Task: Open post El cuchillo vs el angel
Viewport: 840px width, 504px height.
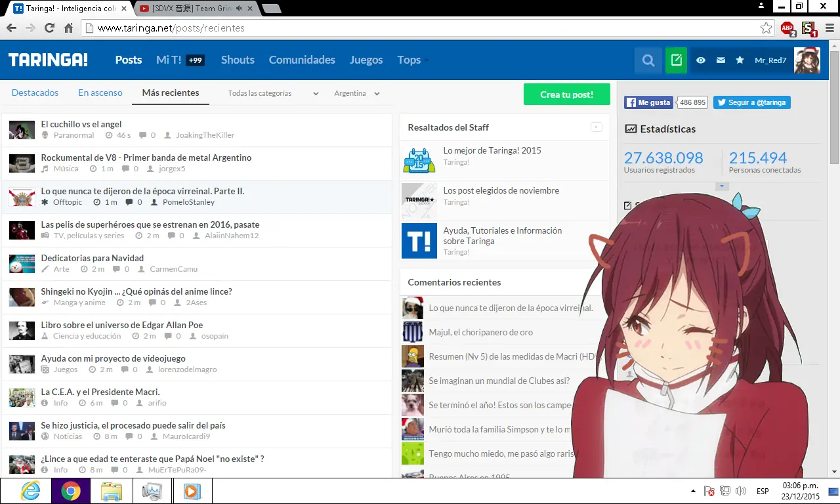Action: tap(81, 124)
